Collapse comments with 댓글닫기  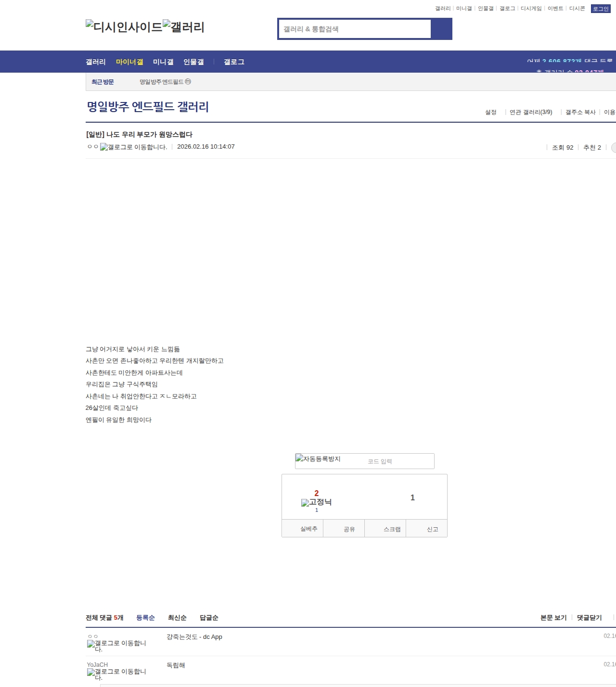tap(589, 618)
